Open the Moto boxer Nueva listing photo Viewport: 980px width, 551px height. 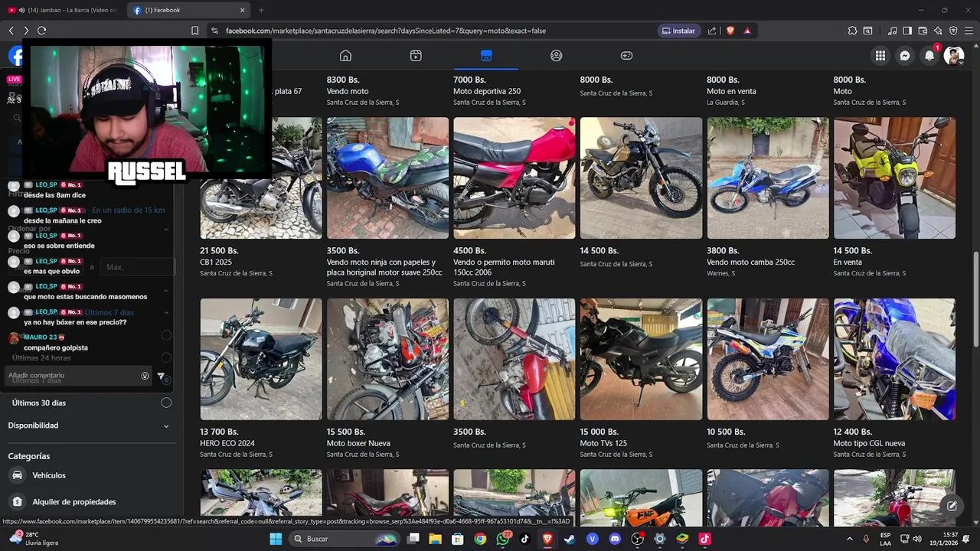tap(387, 359)
